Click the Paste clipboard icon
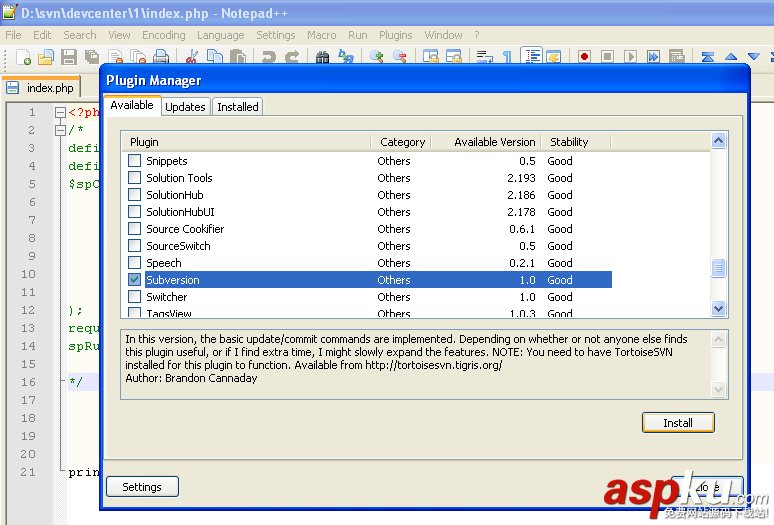 (238, 57)
